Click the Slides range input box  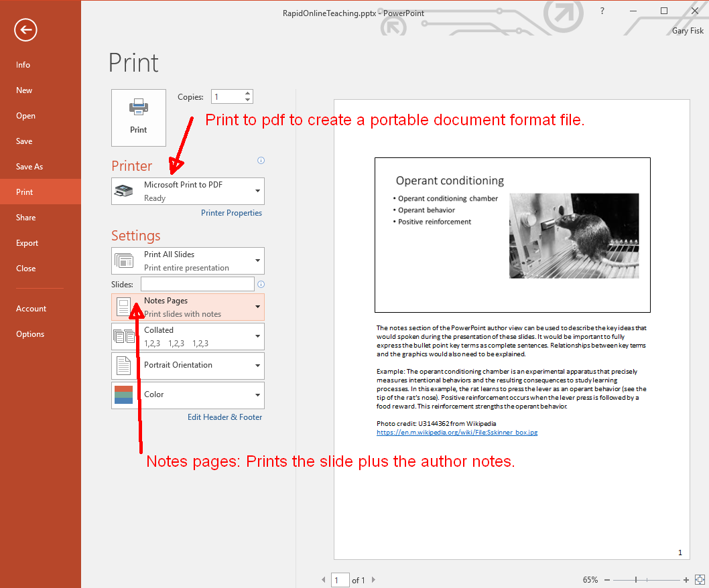[196, 284]
